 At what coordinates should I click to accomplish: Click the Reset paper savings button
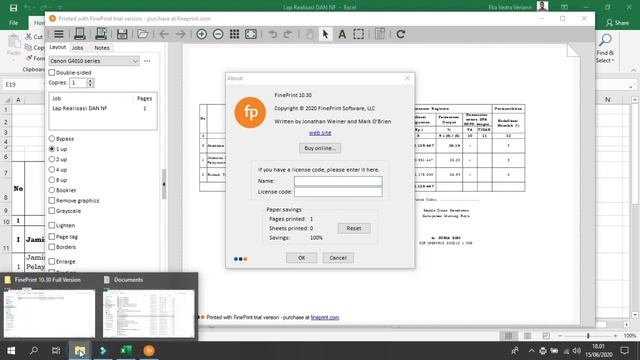pos(354,228)
